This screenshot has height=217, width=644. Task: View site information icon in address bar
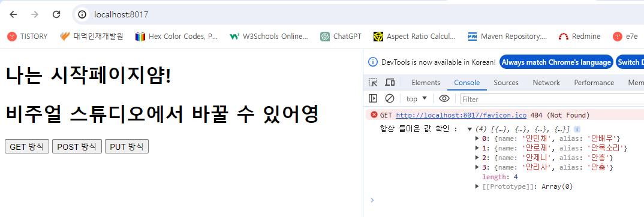(82, 15)
